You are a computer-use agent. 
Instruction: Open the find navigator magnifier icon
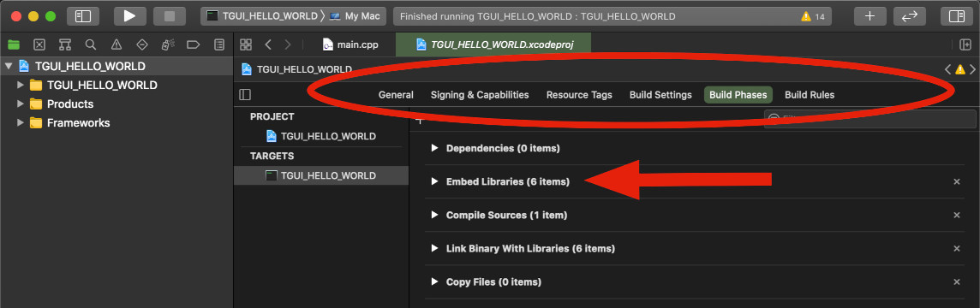pos(91,44)
